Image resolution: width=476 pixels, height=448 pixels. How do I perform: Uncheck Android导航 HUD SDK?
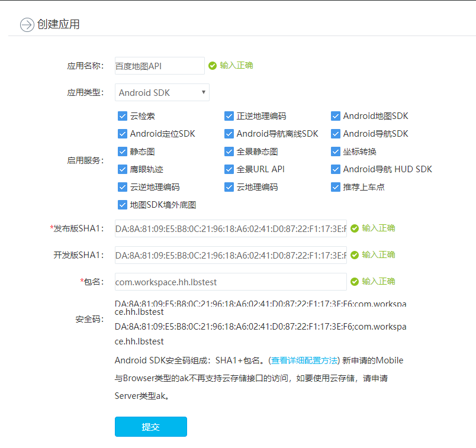tap(336, 169)
